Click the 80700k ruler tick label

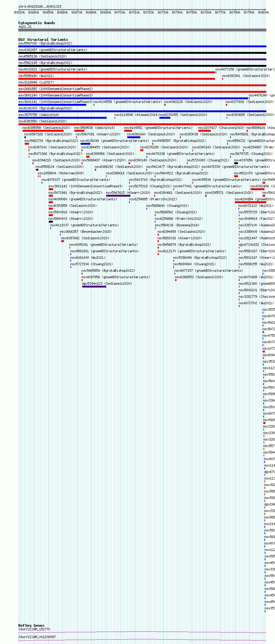point(120,12)
